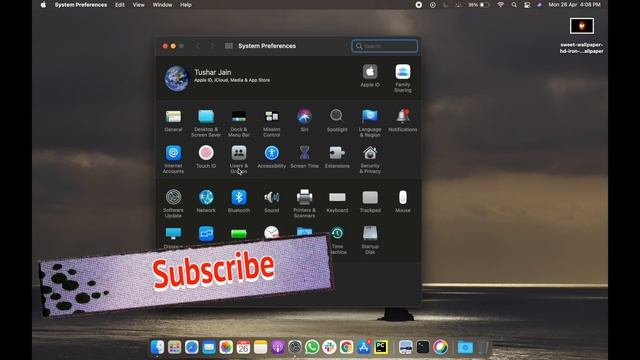Screen dimensions: 640x360
Task: Click the show all panes grid button
Action: pos(229,46)
